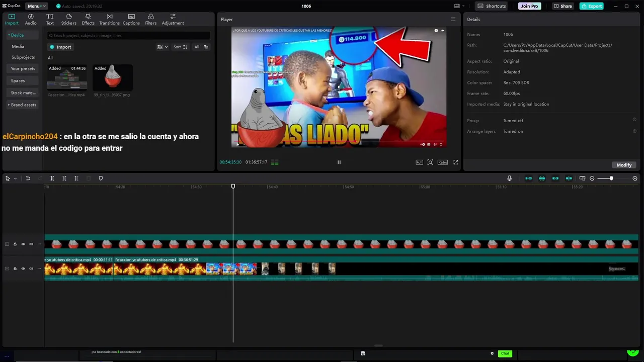
Task: Undo the last timeline action
Action: pos(28,178)
